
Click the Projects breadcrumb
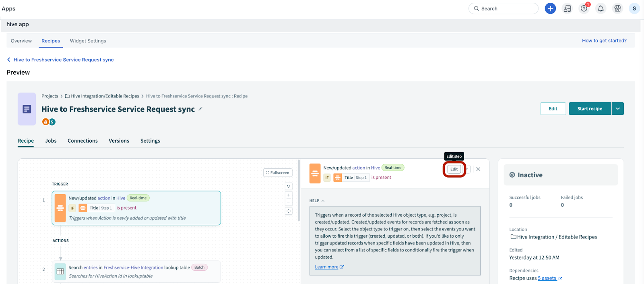pyautogui.click(x=50, y=96)
